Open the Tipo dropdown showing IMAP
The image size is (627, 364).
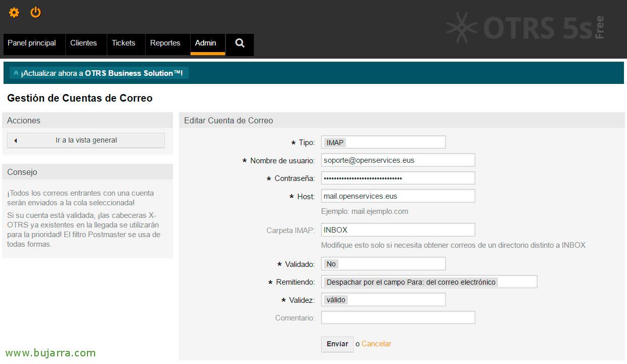pyautogui.click(x=383, y=143)
